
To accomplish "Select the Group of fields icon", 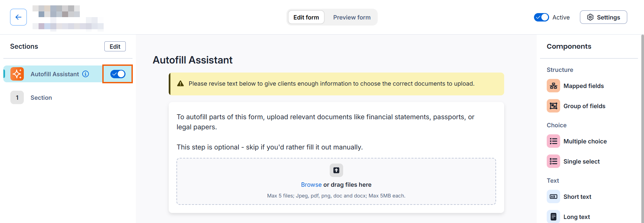I will (x=553, y=106).
